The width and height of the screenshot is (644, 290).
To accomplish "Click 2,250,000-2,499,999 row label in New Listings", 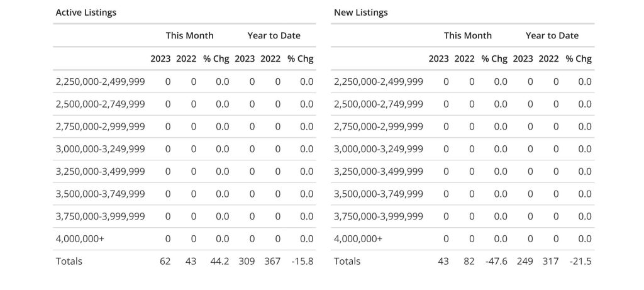I will (x=378, y=82).
